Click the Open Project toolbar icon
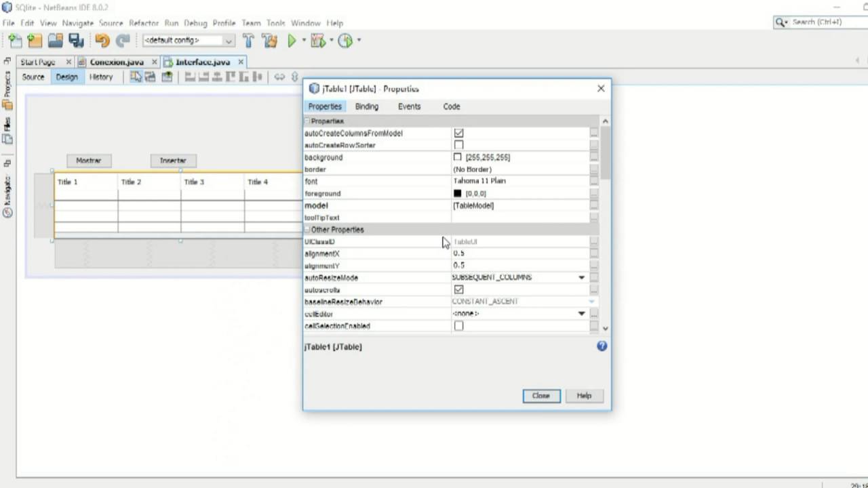This screenshot has height=488, width=868. point(55,41)
